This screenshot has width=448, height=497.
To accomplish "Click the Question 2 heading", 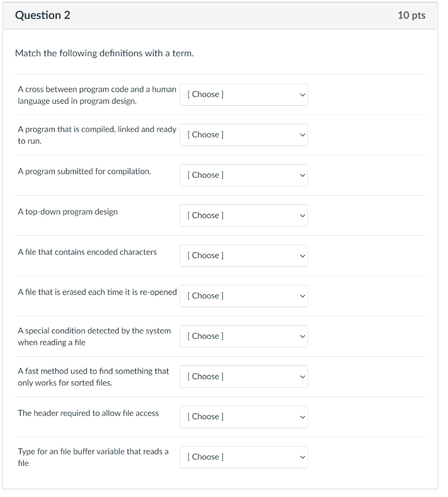I will pos(43,15).
